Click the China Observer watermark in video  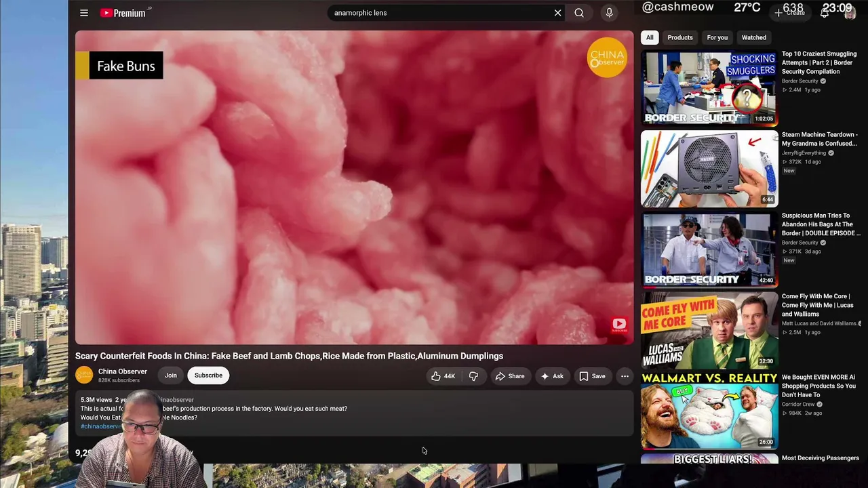[607, 58]
